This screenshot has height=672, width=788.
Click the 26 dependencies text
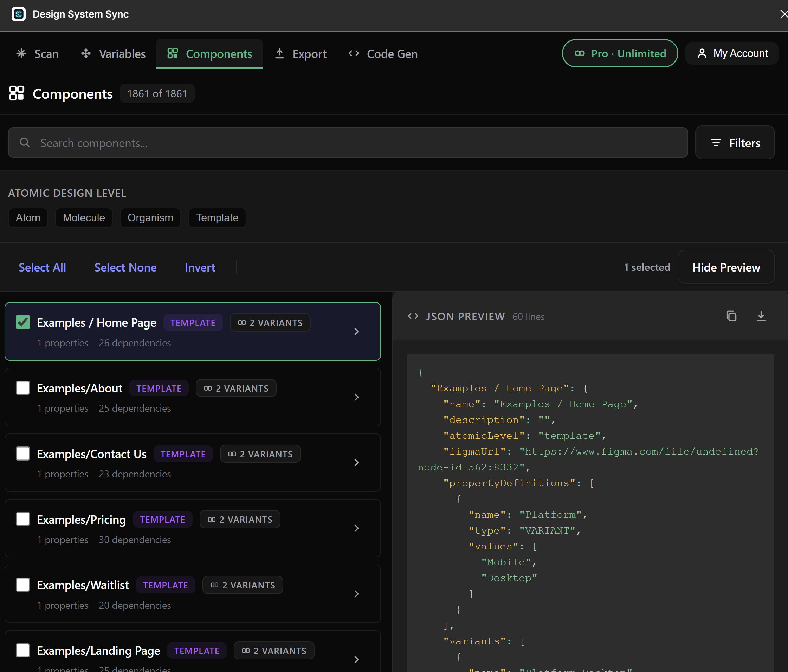(135, 343)
